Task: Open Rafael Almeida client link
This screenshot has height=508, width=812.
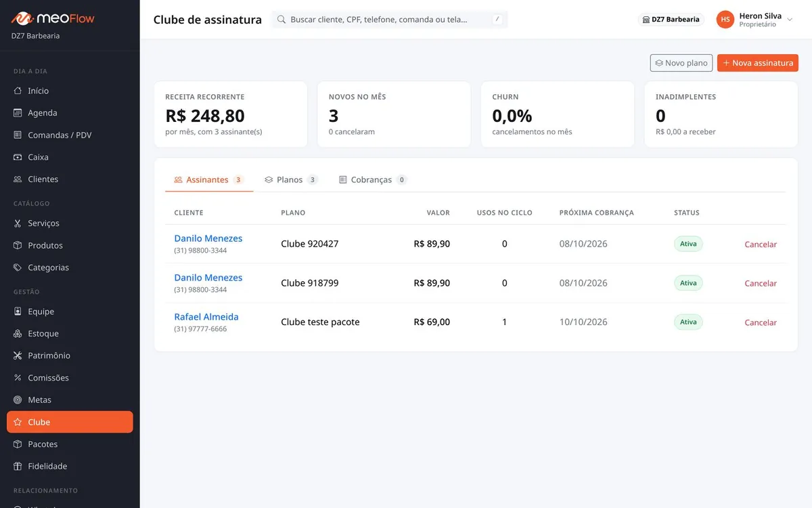Action: (206, 317)
